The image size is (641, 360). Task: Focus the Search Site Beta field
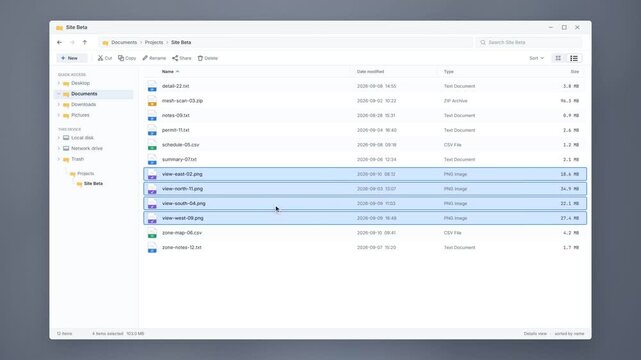point(529,42)
